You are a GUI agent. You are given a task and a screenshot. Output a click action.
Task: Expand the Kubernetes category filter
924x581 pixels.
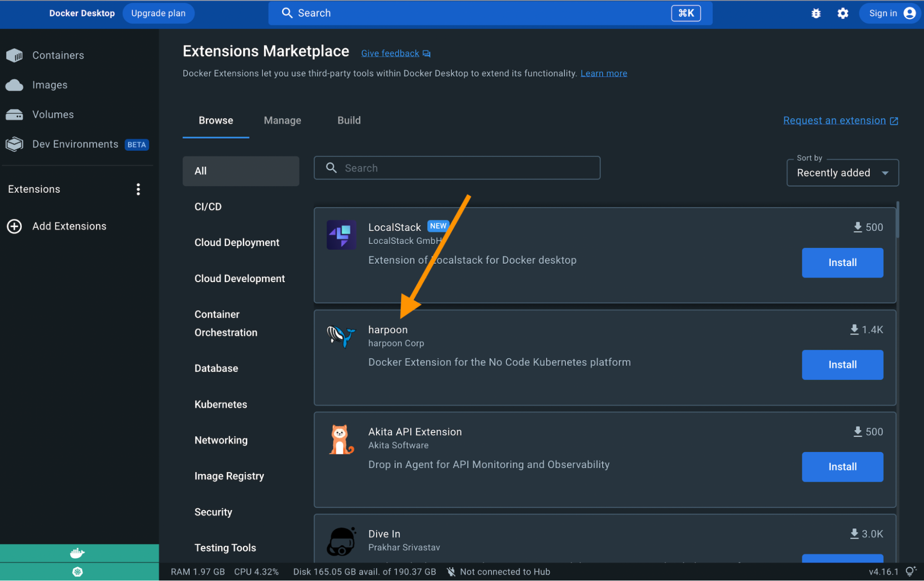[x=220, y=404]
